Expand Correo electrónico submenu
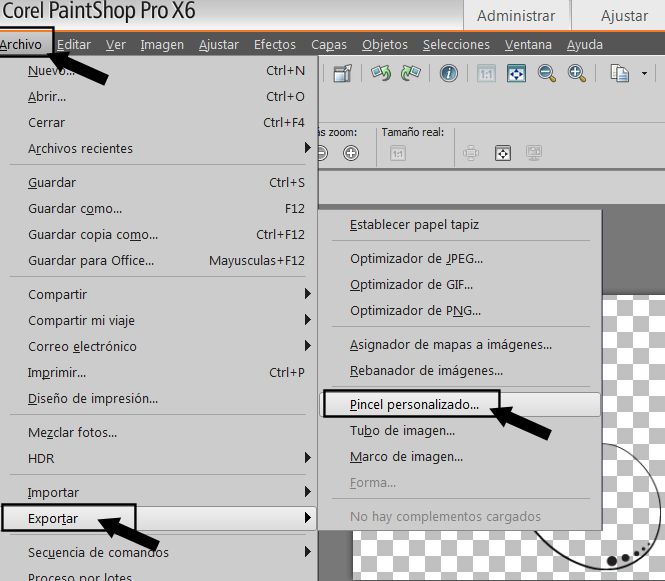The width and height of the screenshot is (665, 581). 159,346
